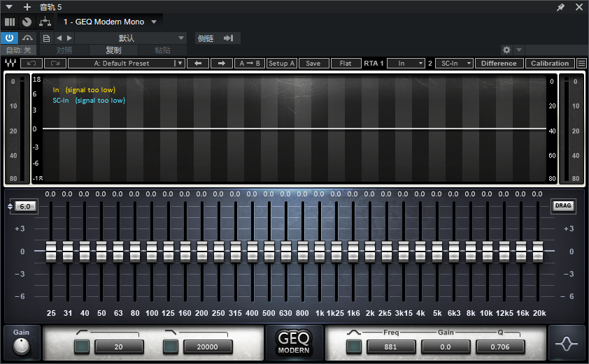The width and height of the screenshot is (589, 364).
Task: Load next preset with right arrow
Action: coord(221,64)
